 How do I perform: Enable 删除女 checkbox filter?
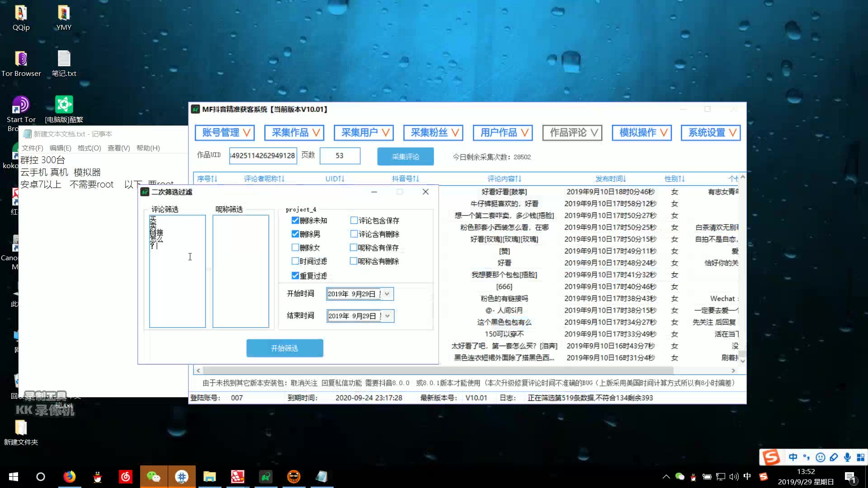tap(295, 247)
